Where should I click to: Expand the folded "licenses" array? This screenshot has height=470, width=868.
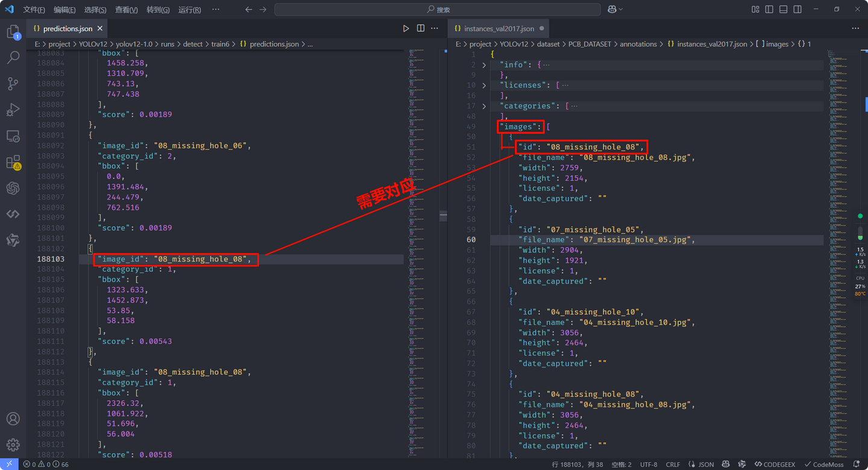[x=484, y=86]
